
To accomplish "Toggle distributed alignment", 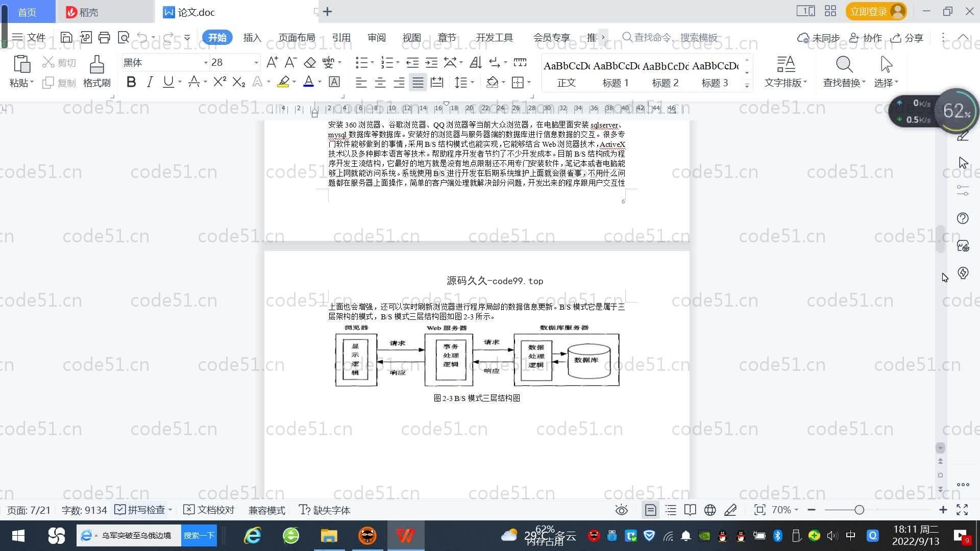I will tap(437, 82).
